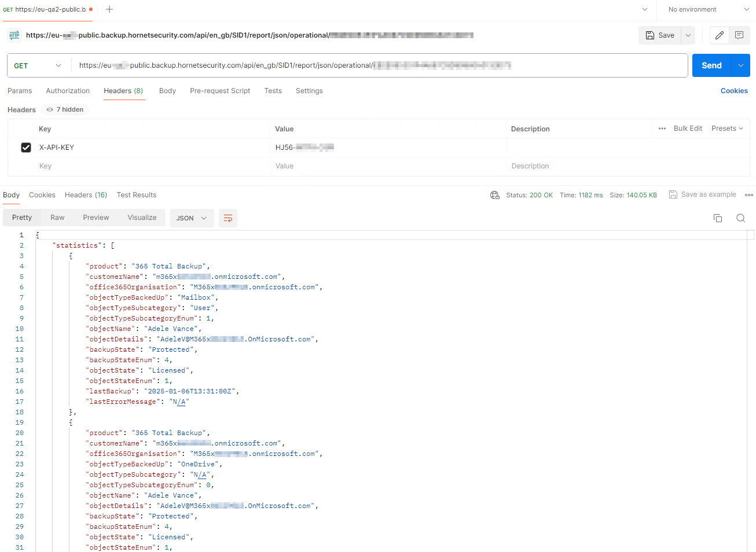756x552 pixels.
Task: Switch to Preview response view
Action: click(x=96, y=218)
